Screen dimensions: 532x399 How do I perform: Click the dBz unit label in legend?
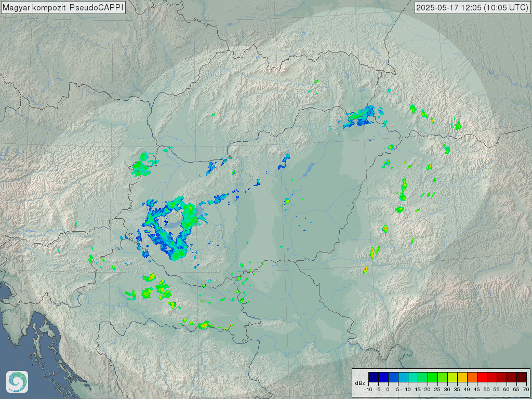[x=360, y=383]
